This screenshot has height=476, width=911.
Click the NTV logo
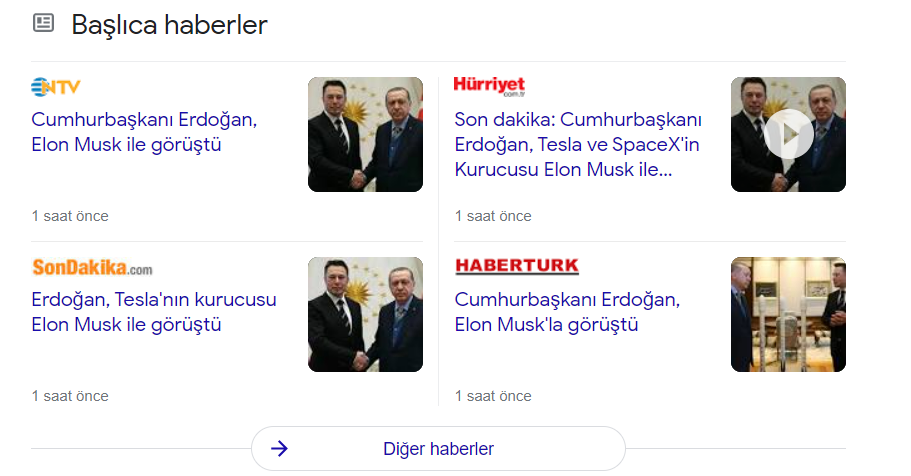pos(56,87)
